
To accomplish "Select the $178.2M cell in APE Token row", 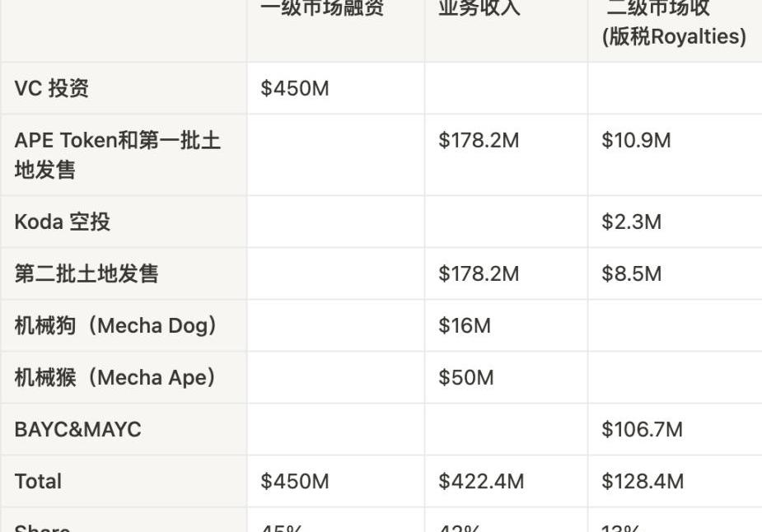I will 479,140.
